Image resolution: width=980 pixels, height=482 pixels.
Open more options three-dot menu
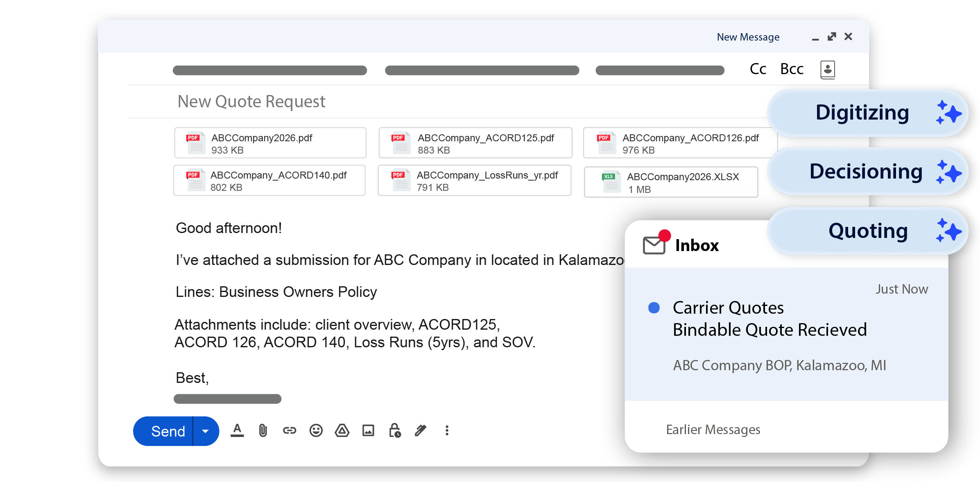pyautogui.click(x=447, y=431)
